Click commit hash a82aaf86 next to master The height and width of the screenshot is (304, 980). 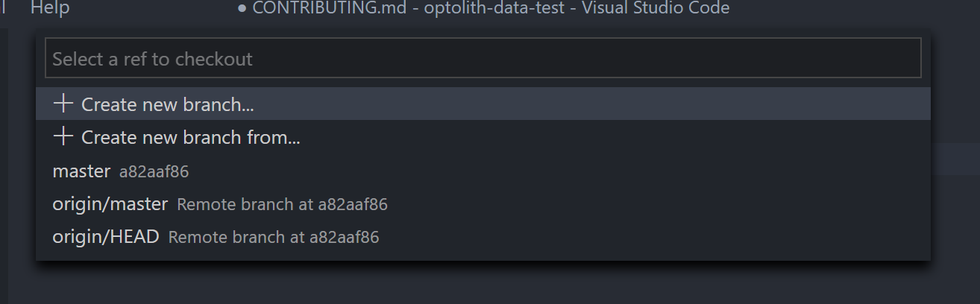[154, 172]
